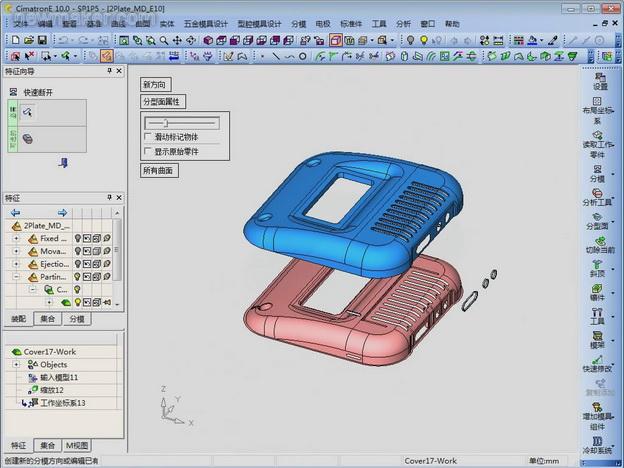
Task: Click the gray light bulb hide icon in toolbar
Action: pyautogui.click(x=410, y=40)
